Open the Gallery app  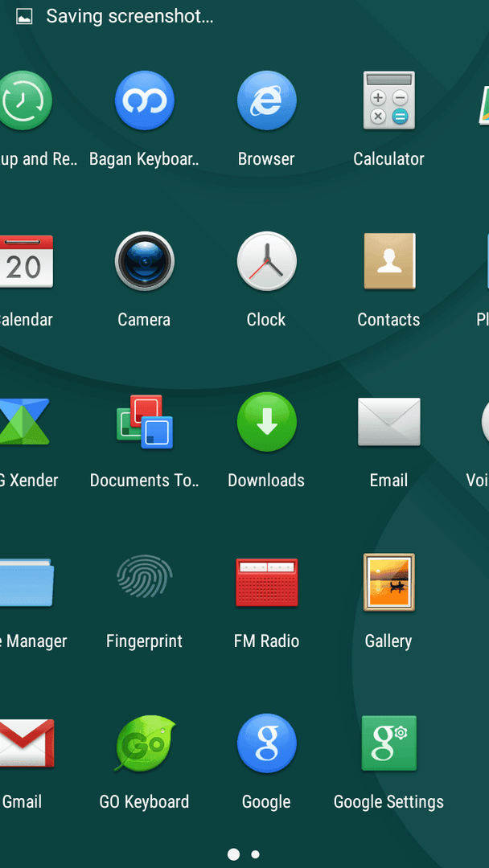[x=388, y=583]
